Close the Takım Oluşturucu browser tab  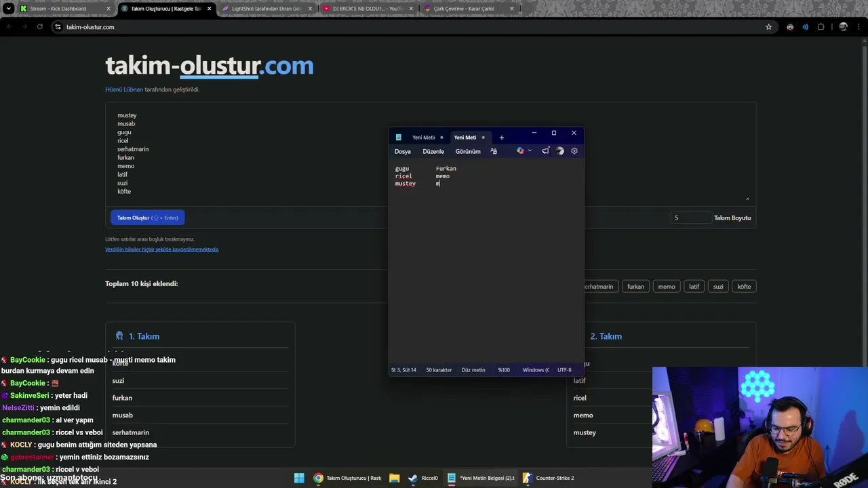(x=209, y=9)
